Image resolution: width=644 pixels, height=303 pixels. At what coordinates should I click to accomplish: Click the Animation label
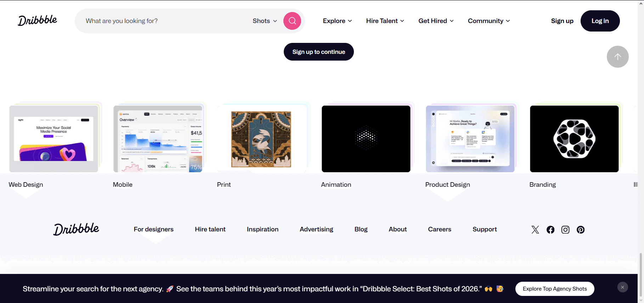tap(336, 185)
